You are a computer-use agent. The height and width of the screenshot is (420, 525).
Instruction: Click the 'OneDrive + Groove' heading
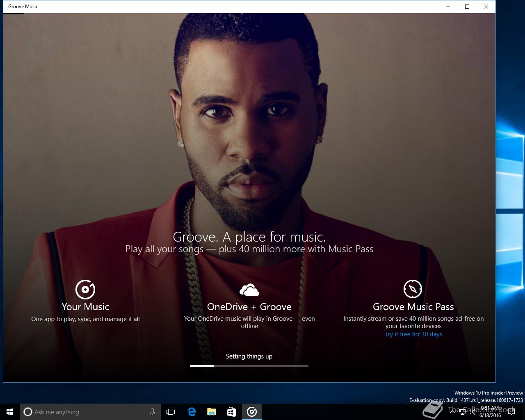[x=249, y=307]
